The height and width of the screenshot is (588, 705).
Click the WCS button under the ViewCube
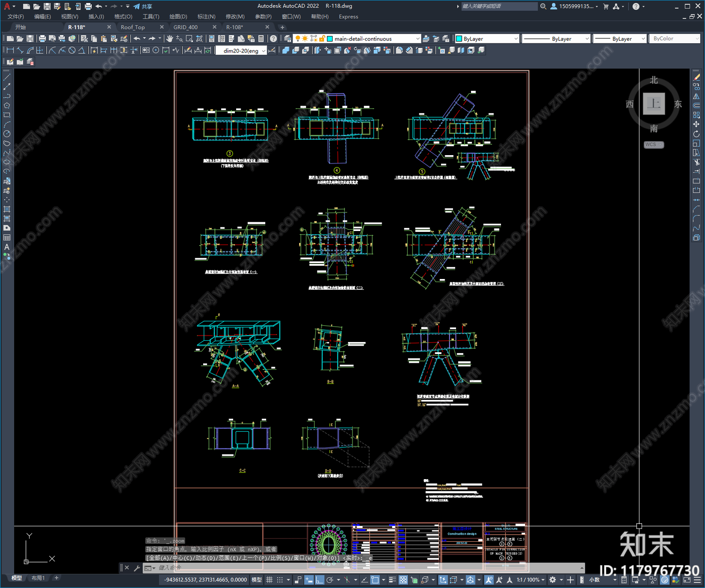(653, 145)
